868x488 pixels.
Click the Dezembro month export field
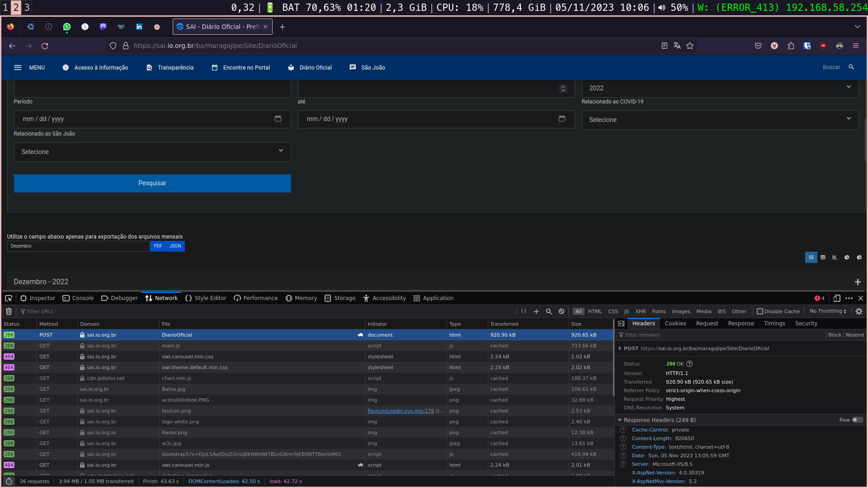pos(78,246)
